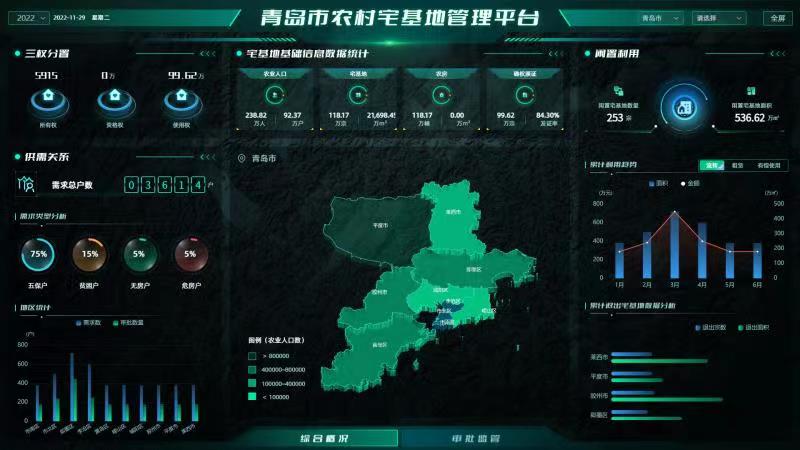
Task: Select the 使用权 house icon
Action: click(181, 98)
